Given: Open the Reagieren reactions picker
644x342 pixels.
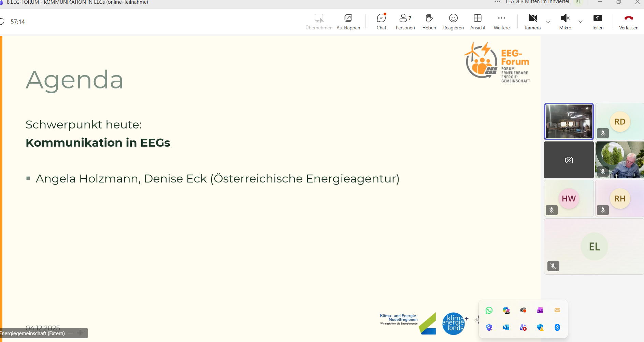Looking at the screenshot, I should point(453,22).
